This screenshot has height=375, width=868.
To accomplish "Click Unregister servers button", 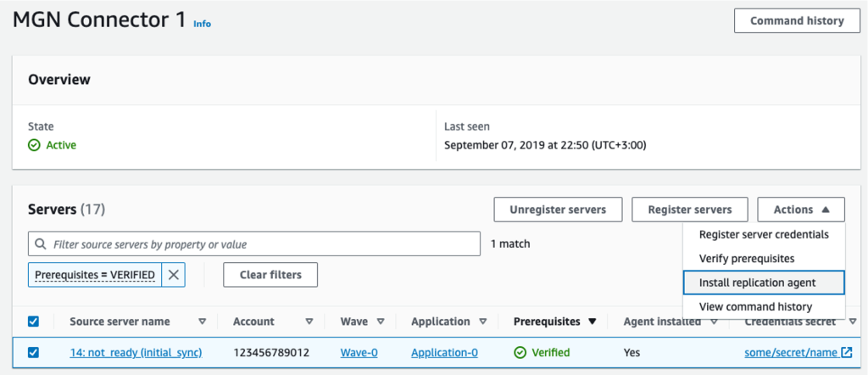I will (558, 210).
